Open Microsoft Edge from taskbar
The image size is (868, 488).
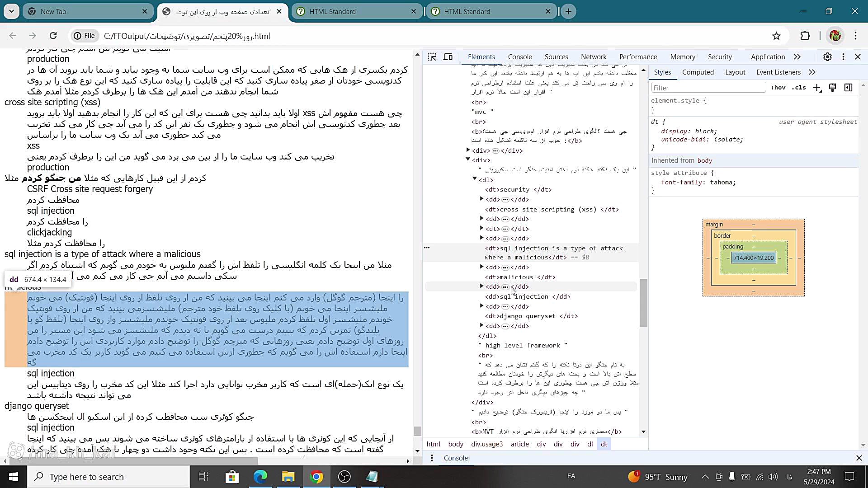[x=260, y=477]
